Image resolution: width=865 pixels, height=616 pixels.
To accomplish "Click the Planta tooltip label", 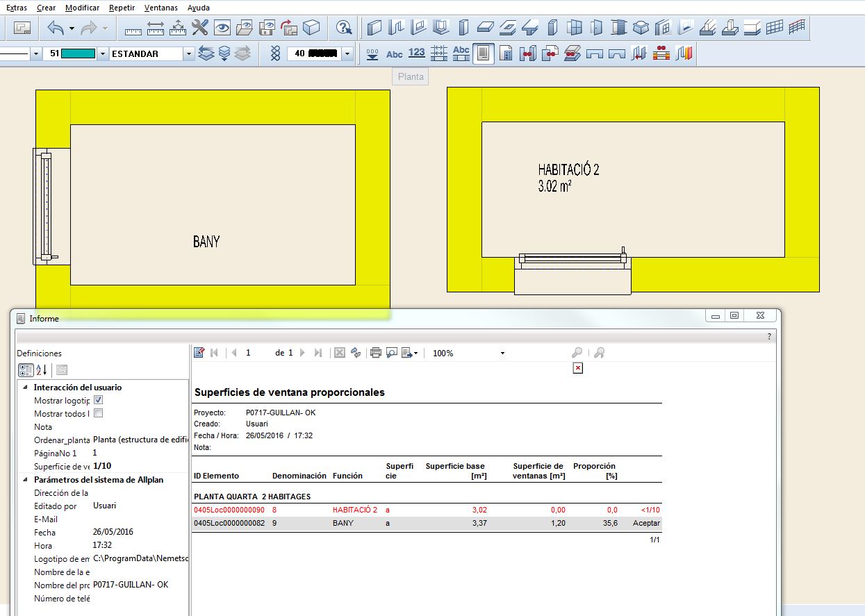I will click(x=411, y=76).
